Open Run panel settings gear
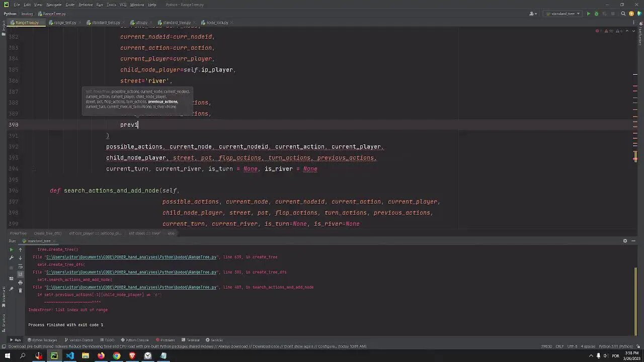 625,241
